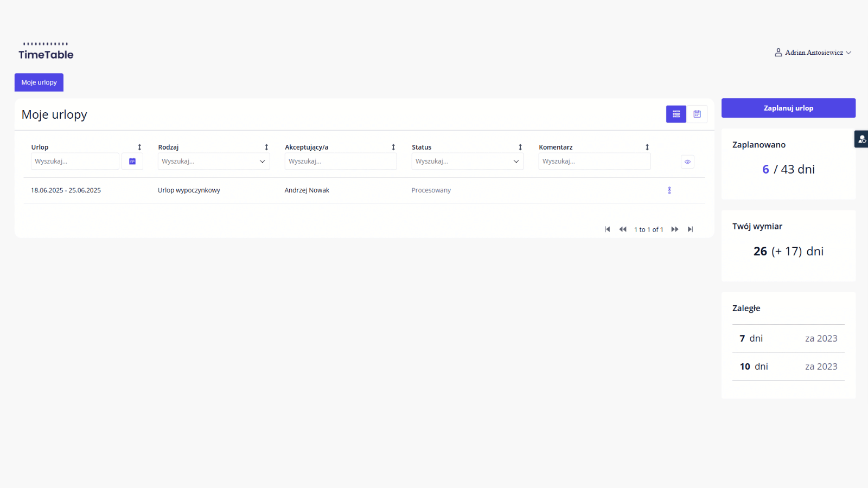Click the Status column header label
Screen dimensions: 868x488
422,147
